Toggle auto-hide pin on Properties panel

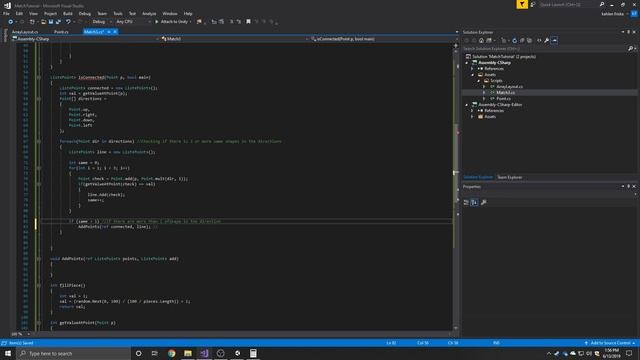[629, 187]
